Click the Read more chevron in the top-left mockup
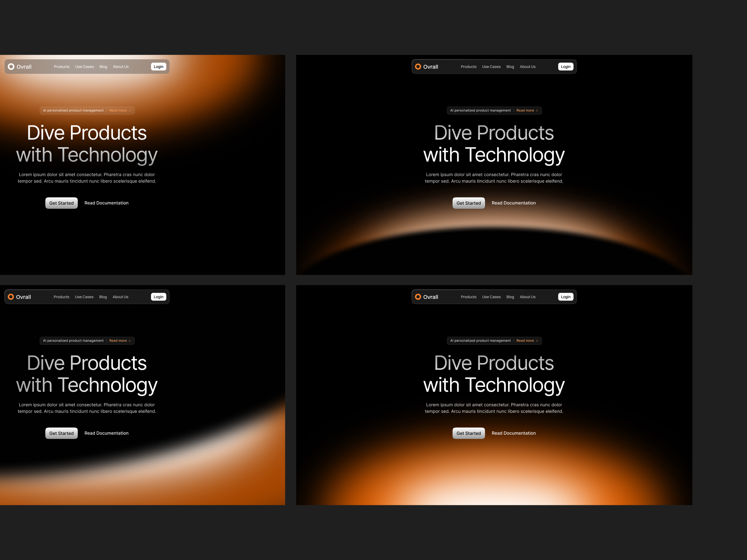747x560 pixels. [130, 110]
